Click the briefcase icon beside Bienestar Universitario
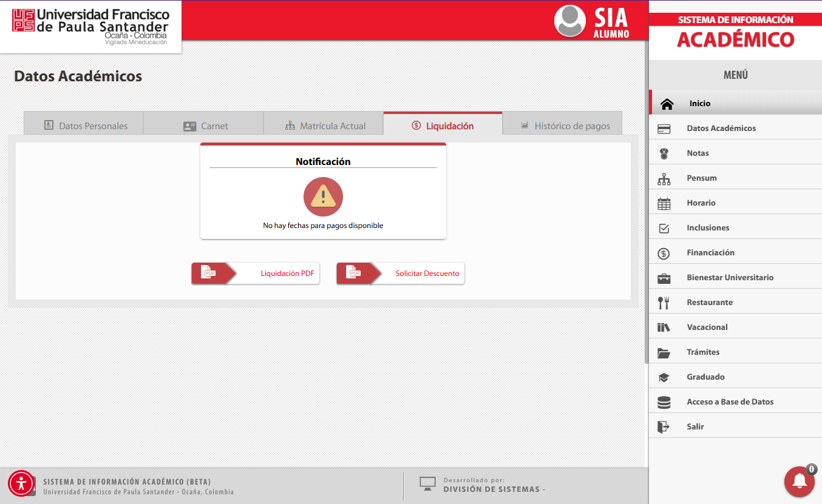The image size is (822, 504). [x=664, y=278]
